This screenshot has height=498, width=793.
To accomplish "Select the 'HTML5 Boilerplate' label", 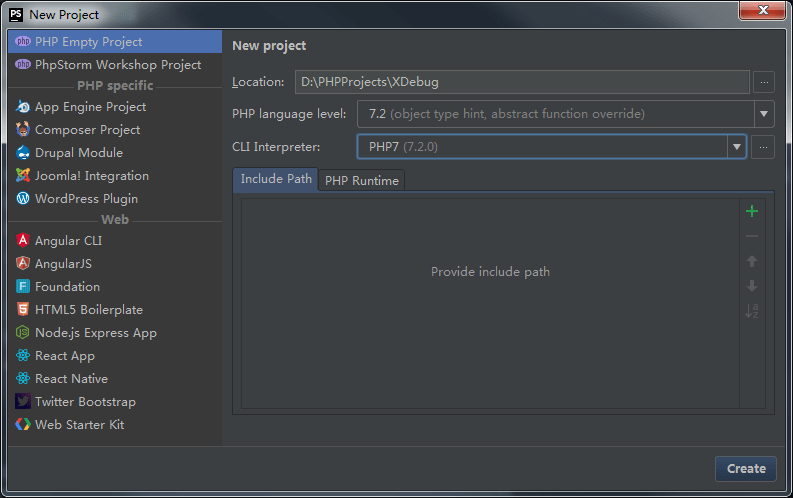I will coord(89,310).
